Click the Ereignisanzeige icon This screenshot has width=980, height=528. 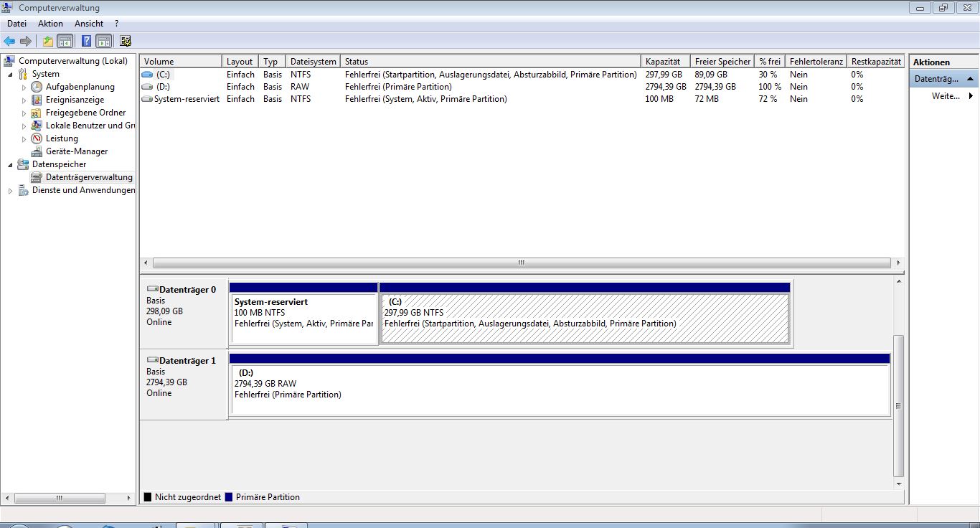click(x=37, y=100)
